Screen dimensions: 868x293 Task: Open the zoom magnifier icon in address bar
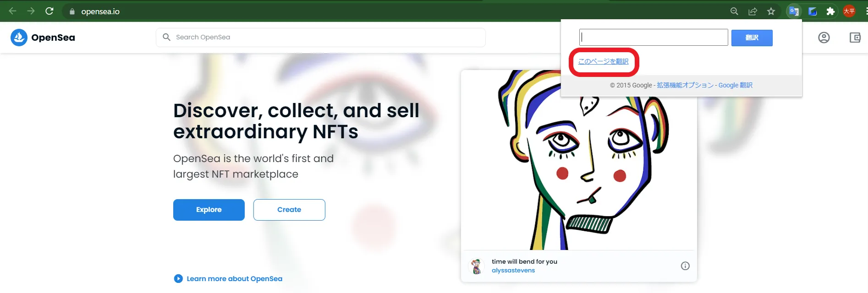click(x=734, y=11)
